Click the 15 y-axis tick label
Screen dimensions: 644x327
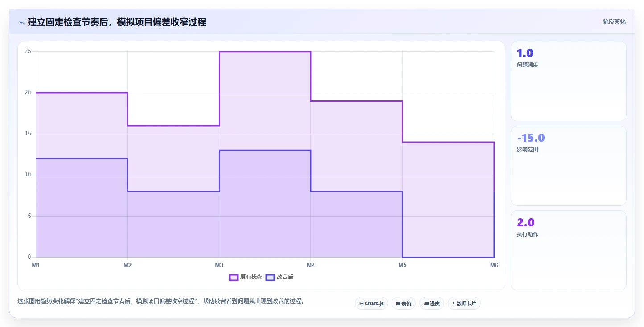(28, 134)
